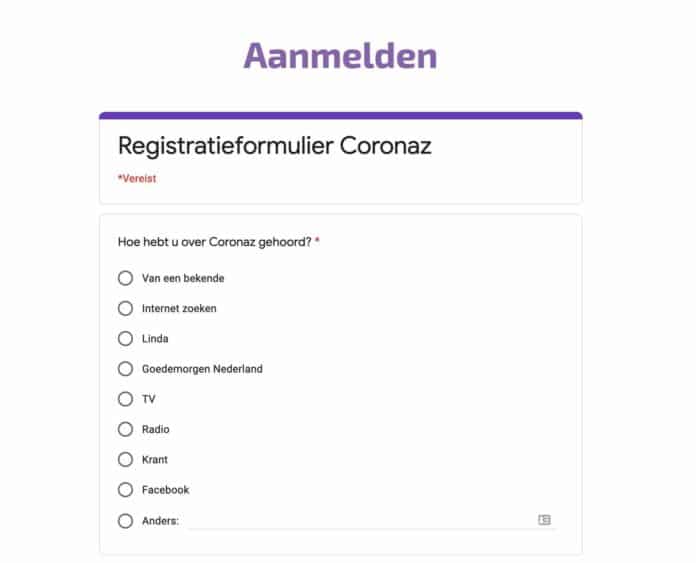Viewport: 696px width, 563px height.
Task: Click the 'Internet zoeken' label text
Action: click(x=179, y=308)
